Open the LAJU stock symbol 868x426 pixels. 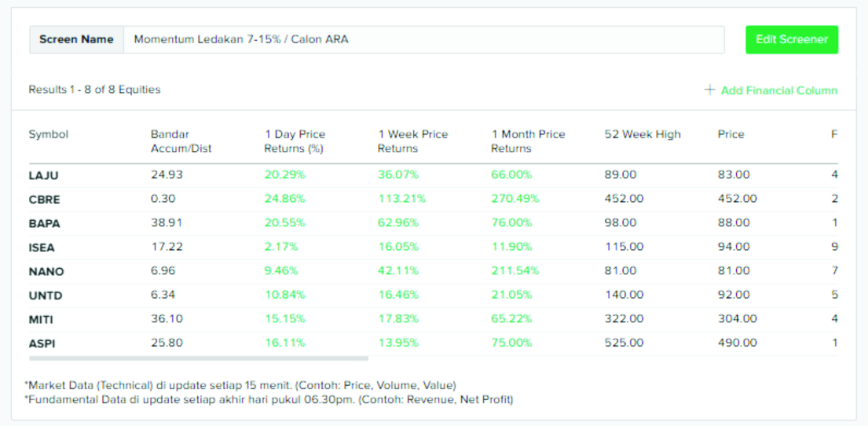(44, 175)
